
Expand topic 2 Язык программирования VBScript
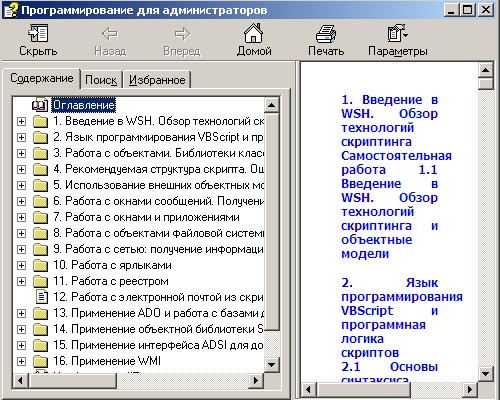pos(21,137)
